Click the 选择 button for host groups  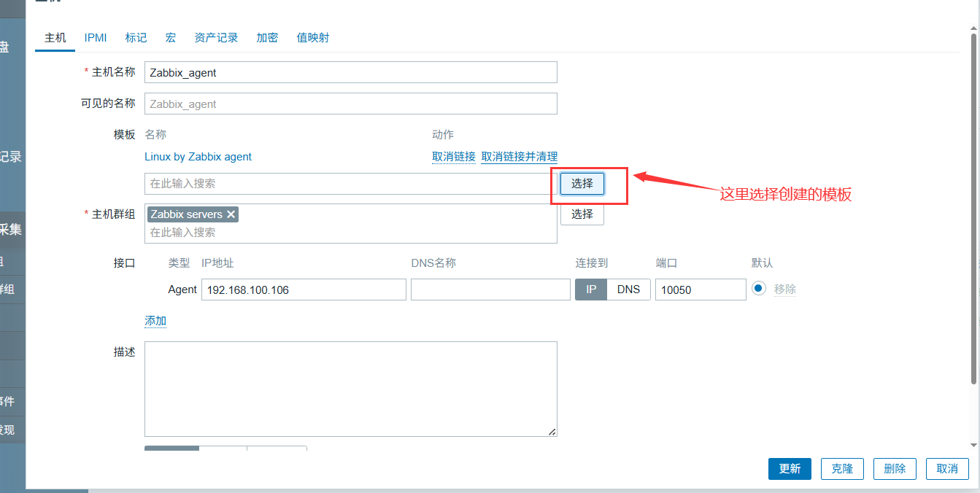pyautogui.click(x=582, y=214)
